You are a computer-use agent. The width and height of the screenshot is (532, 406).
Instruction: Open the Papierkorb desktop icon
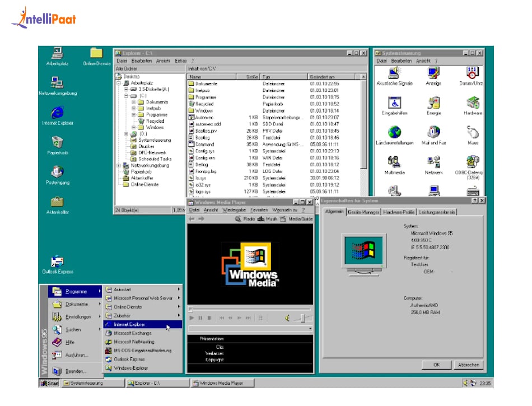tap(57, 146)
